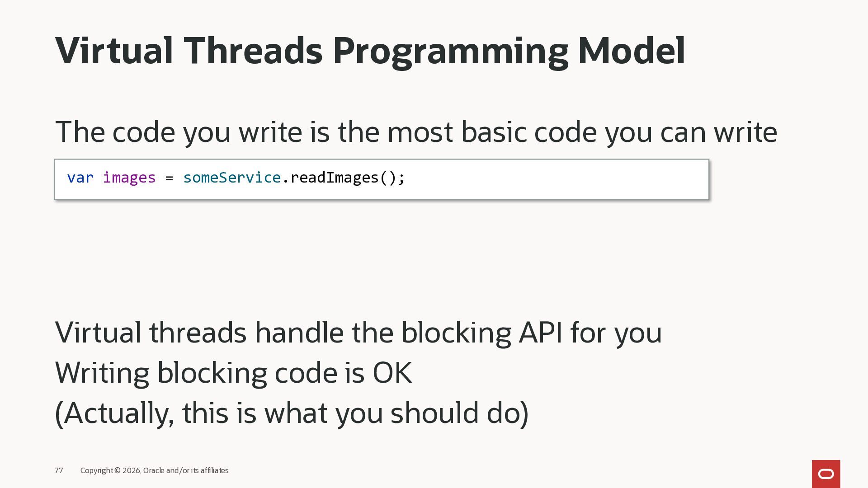Screen dimensions: 868x488
Task: Click the 'Virtual Threads Programming Model' slide title
Action: point(370,51)
